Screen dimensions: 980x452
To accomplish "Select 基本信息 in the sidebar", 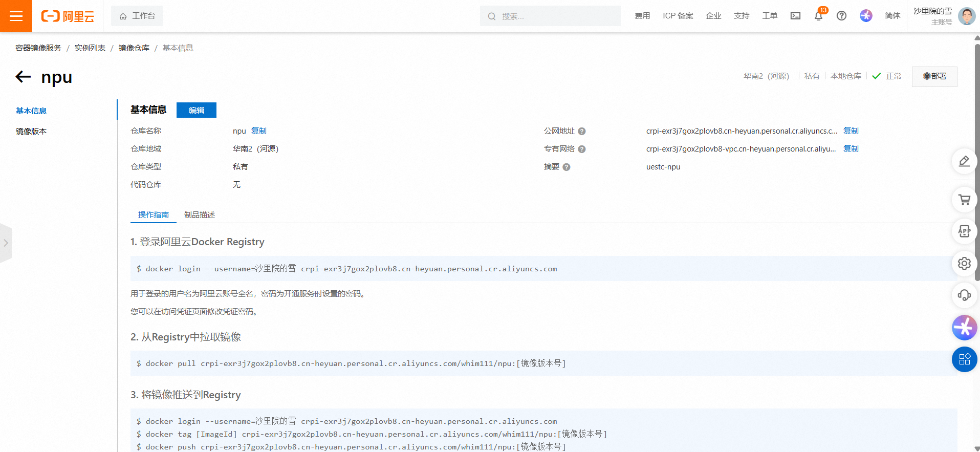I will 31,111.
